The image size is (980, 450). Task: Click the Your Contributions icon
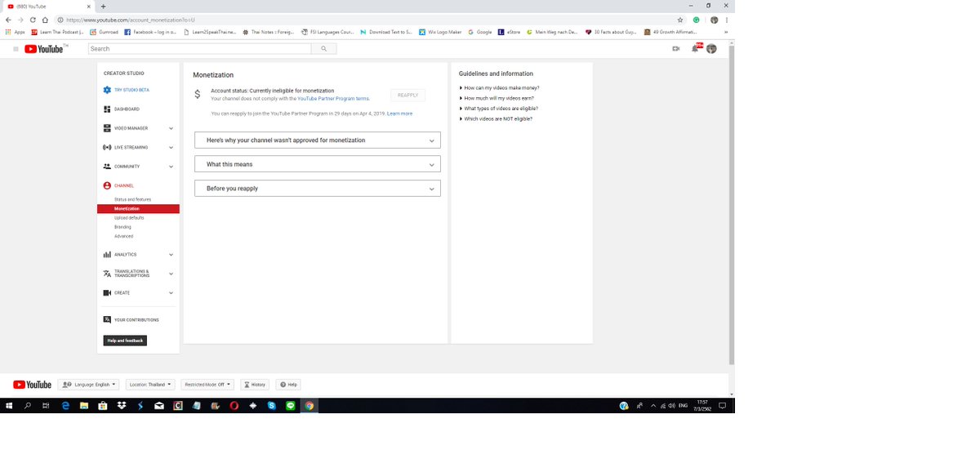107,320
